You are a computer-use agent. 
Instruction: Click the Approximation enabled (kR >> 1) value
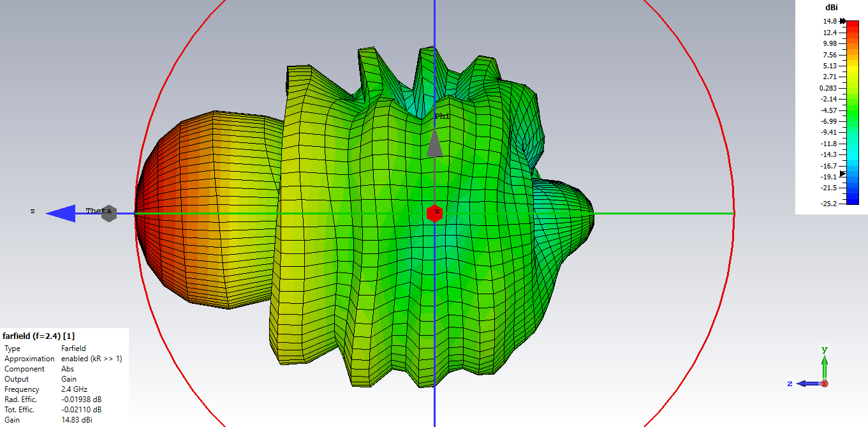tap(91, 359)
